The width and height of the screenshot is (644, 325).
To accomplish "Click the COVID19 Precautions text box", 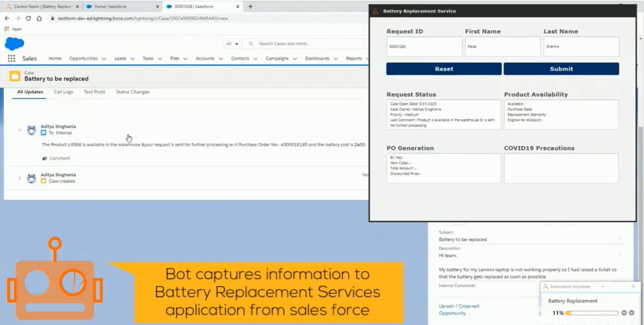I will (x=561, y=168).
